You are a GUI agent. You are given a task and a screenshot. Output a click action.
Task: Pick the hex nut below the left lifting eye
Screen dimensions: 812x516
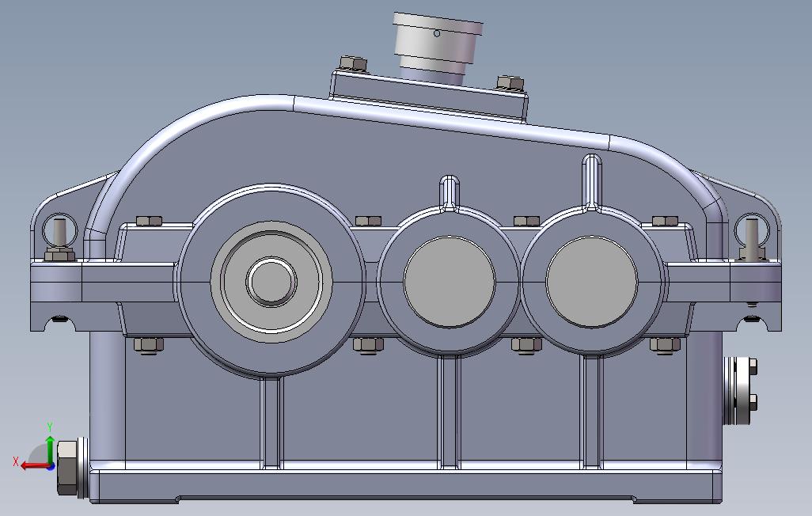pos(59,254)
